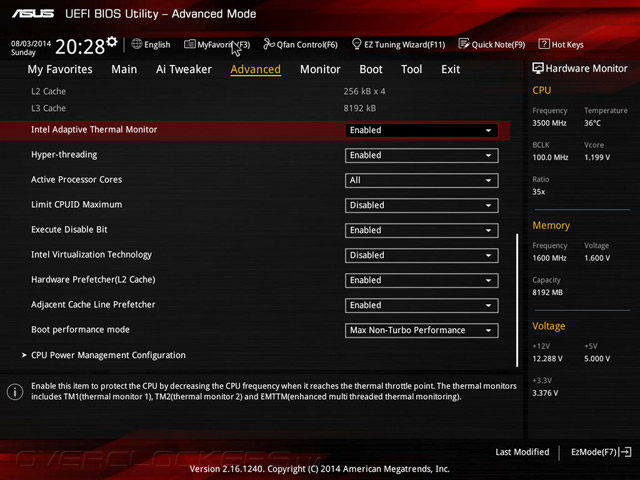The width and height of the screenshot is (640, 480).
Task: Click the EZ Tuning Wizard bulb icon
Action: [356, 44]
